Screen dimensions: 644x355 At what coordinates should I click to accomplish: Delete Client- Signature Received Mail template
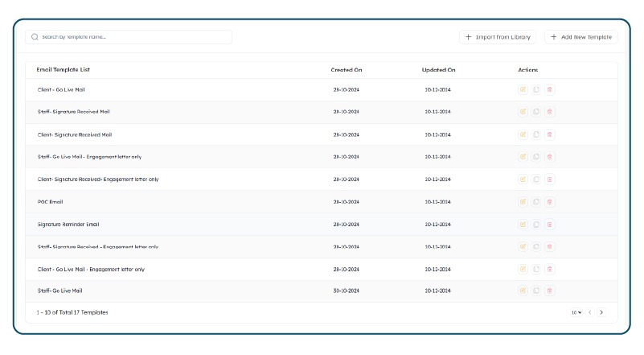tap(550, 134)
